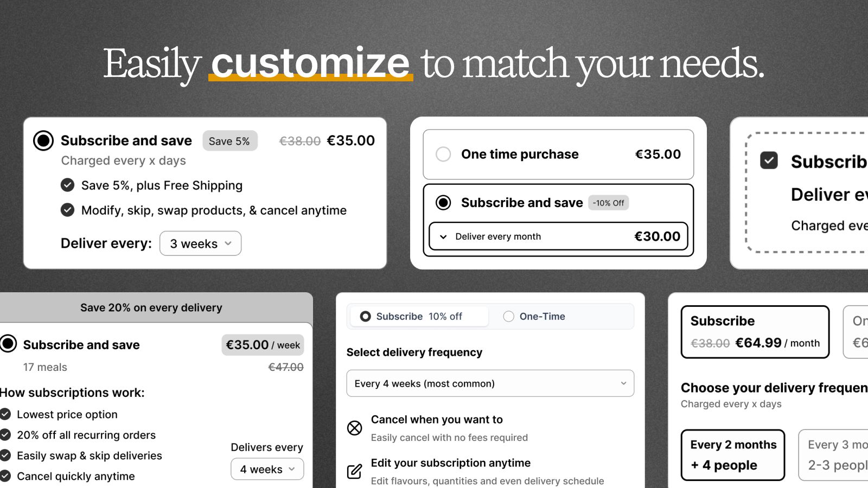Toggle the Subscribe checkbox in the dashed box

769,160
